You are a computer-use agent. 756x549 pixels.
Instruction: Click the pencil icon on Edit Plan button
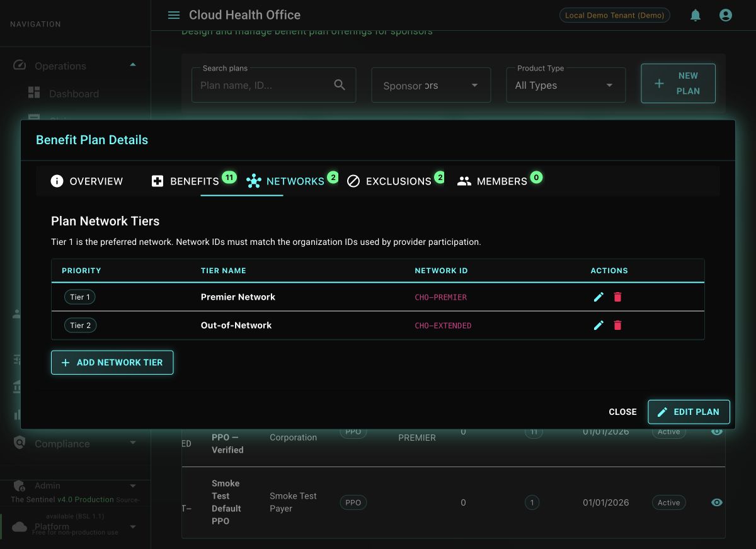(662, 412)
